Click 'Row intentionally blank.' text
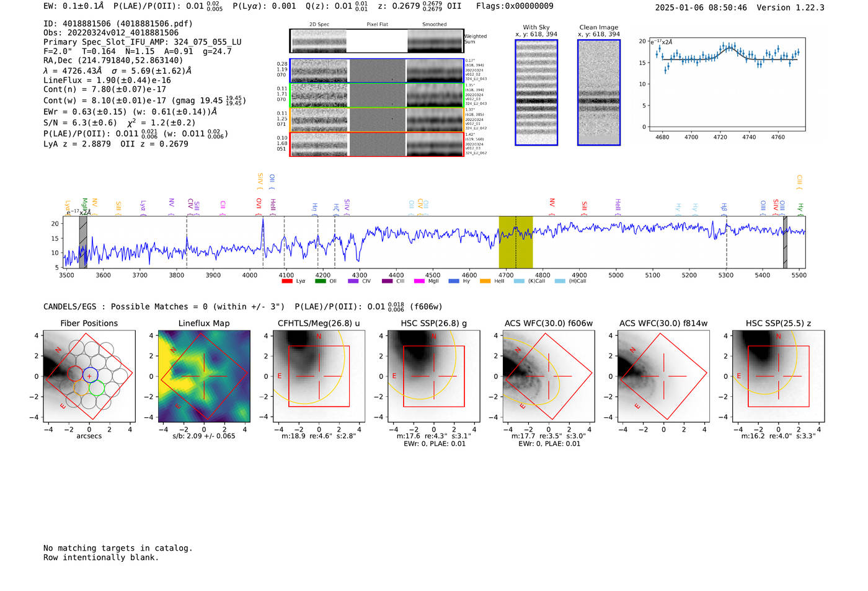 (x=101, y=558)
